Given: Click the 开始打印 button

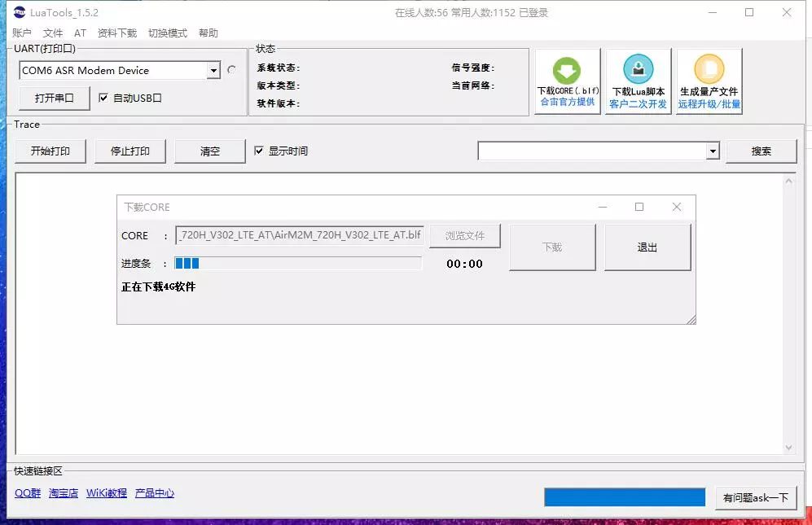Looking at the screenshot, I should click(x=50, y=151).
